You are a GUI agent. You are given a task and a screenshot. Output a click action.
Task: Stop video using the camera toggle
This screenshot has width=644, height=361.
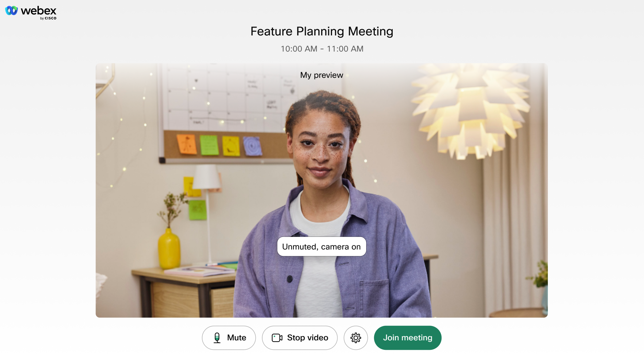[x=300, y=338]
